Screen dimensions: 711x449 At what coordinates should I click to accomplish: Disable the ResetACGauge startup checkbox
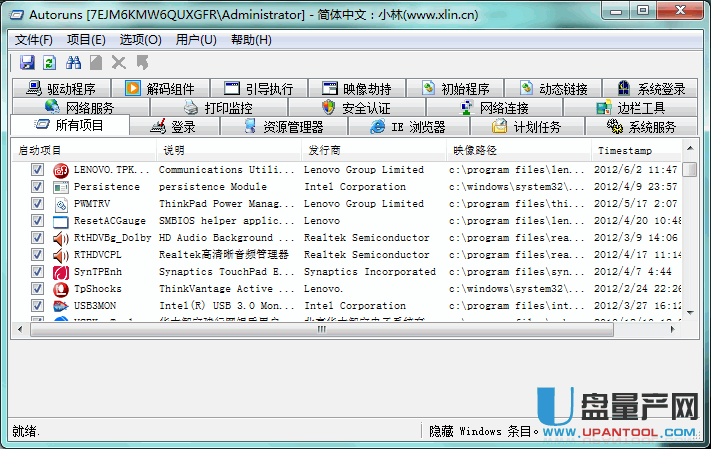[37, 221]
